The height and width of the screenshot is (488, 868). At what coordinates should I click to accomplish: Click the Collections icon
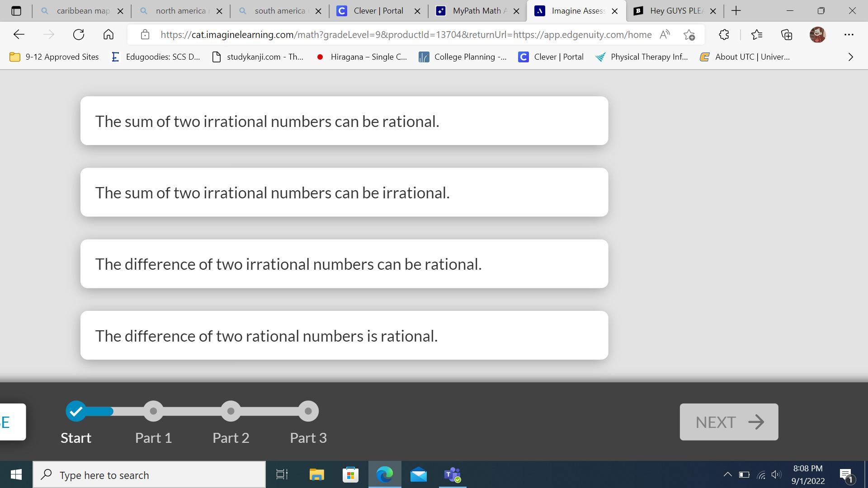(787, 34)
